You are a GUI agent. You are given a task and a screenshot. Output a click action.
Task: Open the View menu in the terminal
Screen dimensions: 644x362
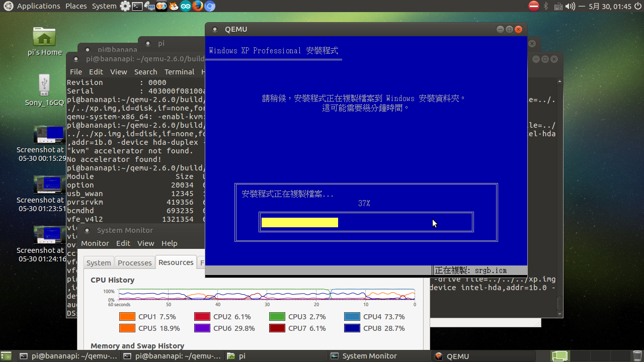click(x=119, y=72)
